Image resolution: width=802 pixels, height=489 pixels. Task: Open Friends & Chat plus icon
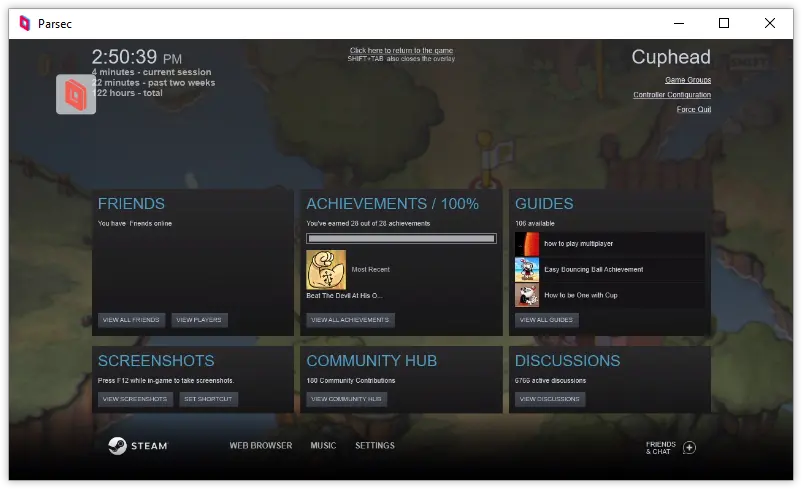[x=689, y=448]
